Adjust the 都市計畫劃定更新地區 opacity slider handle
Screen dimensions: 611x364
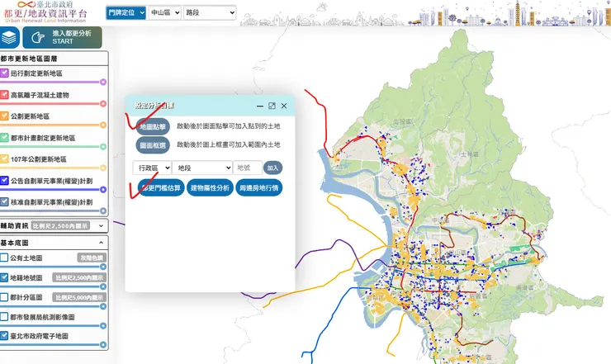[x=103, y=147]
